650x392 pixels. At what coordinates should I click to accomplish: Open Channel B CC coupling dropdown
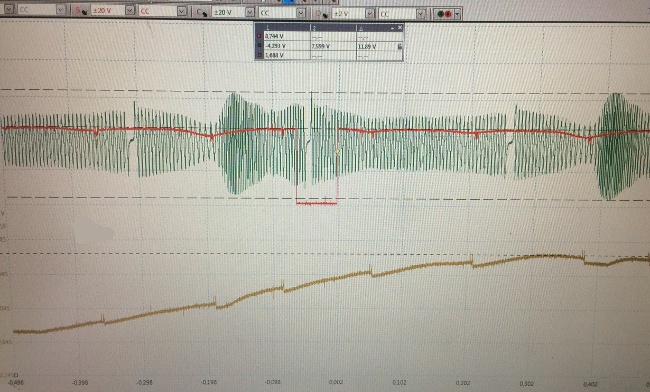[x=182, y=12]
